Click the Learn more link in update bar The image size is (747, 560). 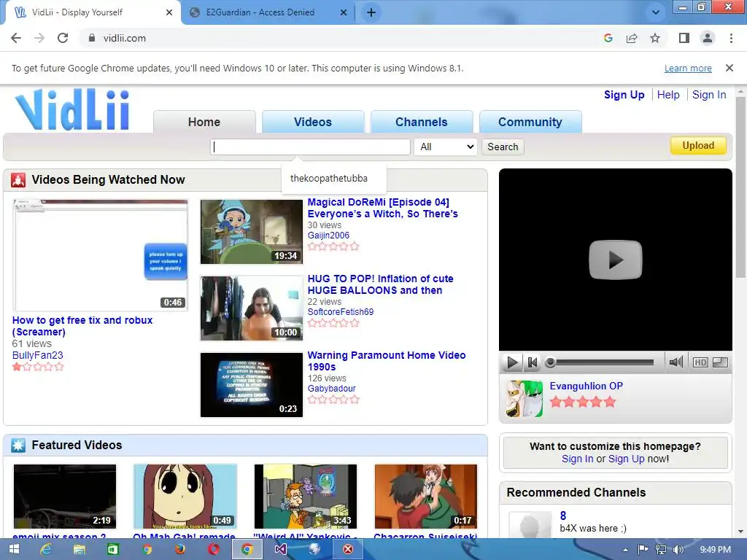coord(688,68)
